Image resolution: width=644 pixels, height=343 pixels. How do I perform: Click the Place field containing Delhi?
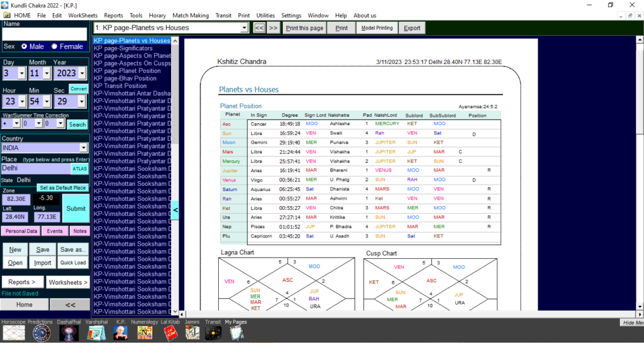[x=36, y=168]
